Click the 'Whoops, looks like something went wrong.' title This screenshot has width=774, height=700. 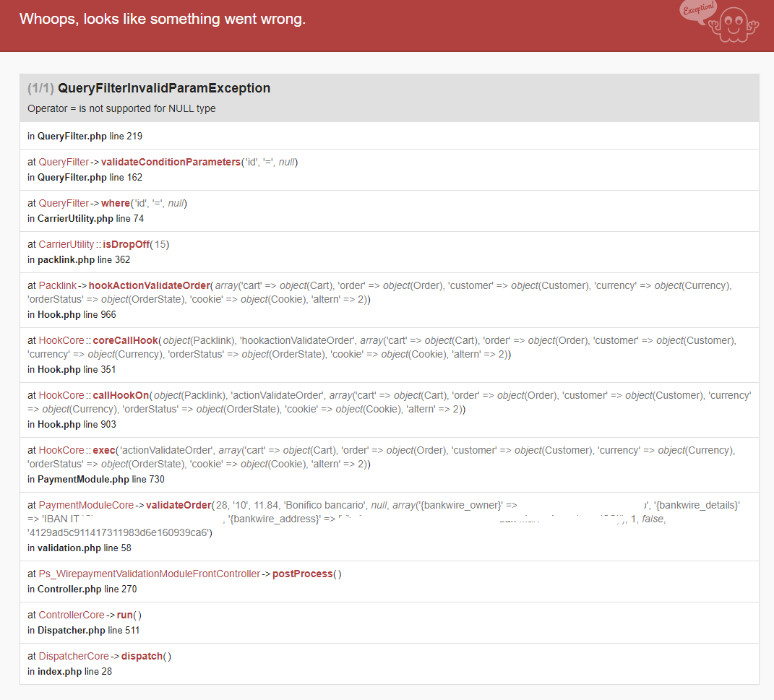coord(163,19)
